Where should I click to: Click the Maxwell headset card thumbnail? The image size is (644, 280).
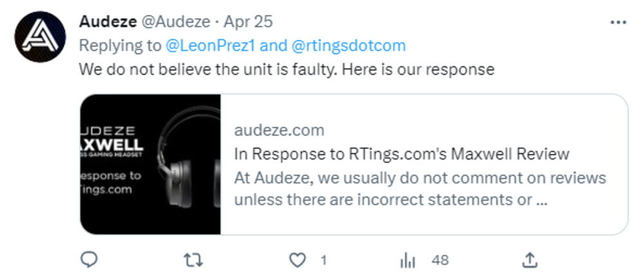(x=151, y=164)
